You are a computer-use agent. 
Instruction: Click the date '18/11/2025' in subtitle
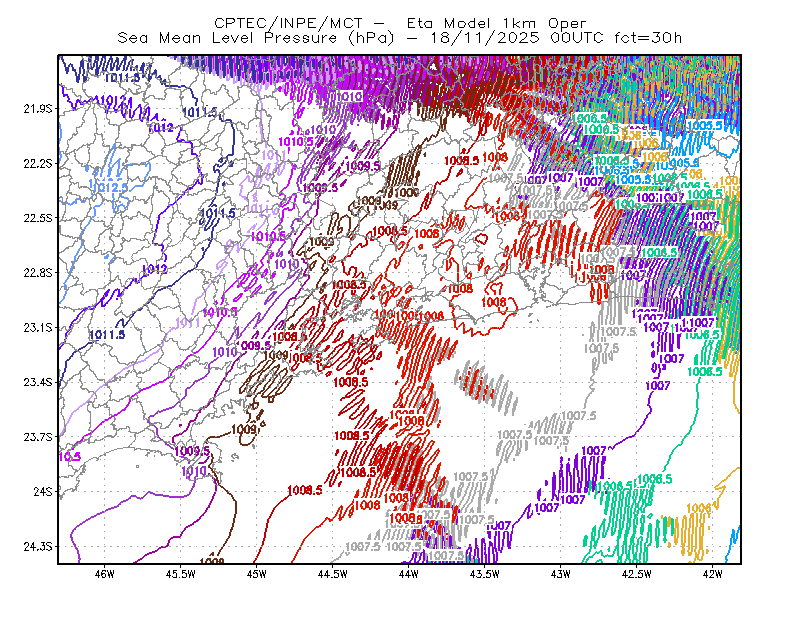click(485, 38)
